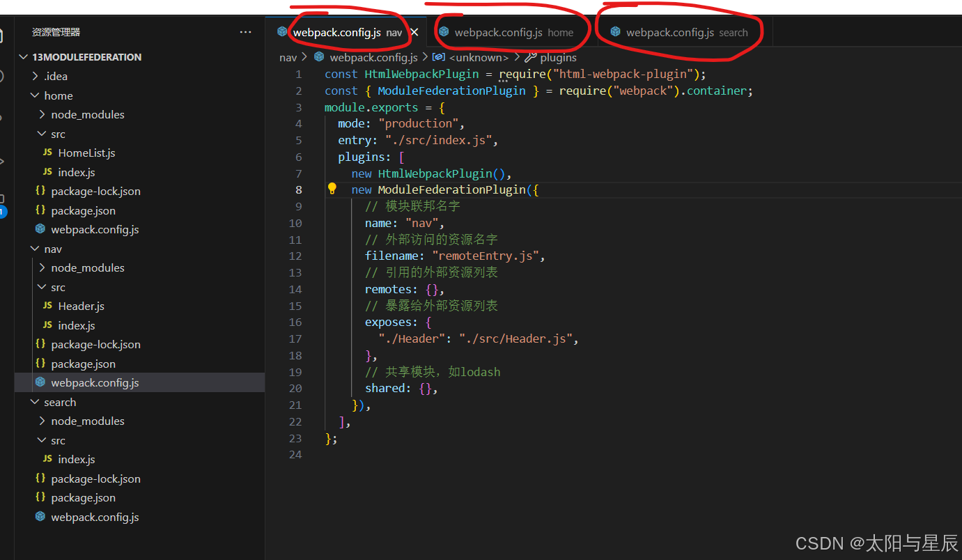Click the plugins breadcrumb segment

click(559, 57)
